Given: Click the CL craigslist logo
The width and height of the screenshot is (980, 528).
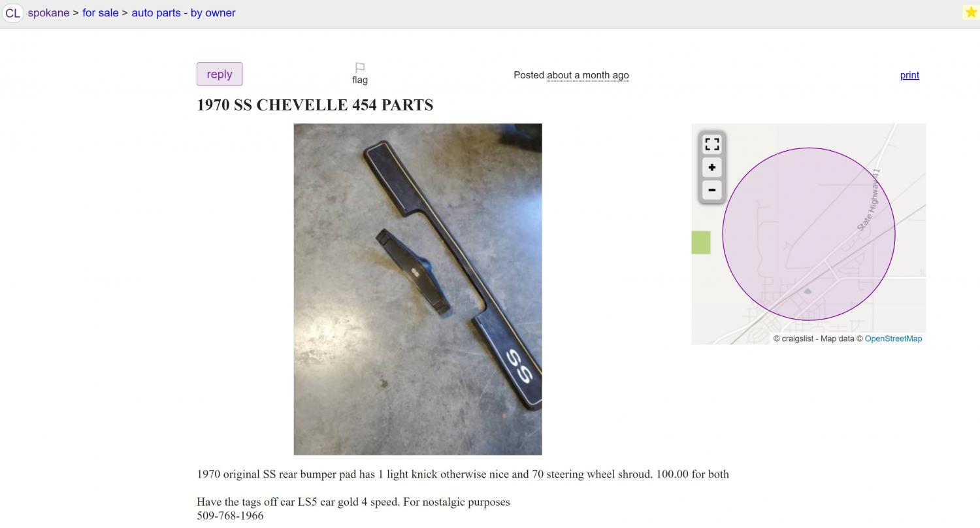Looking at the screenshot, I should tap(13, 13).
